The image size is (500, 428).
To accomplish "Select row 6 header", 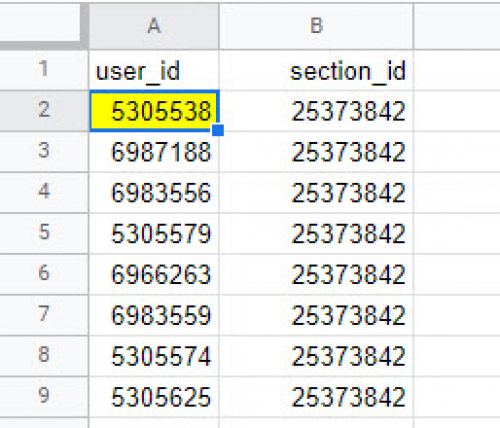I will pyautogui.click(x=44, y=274).
